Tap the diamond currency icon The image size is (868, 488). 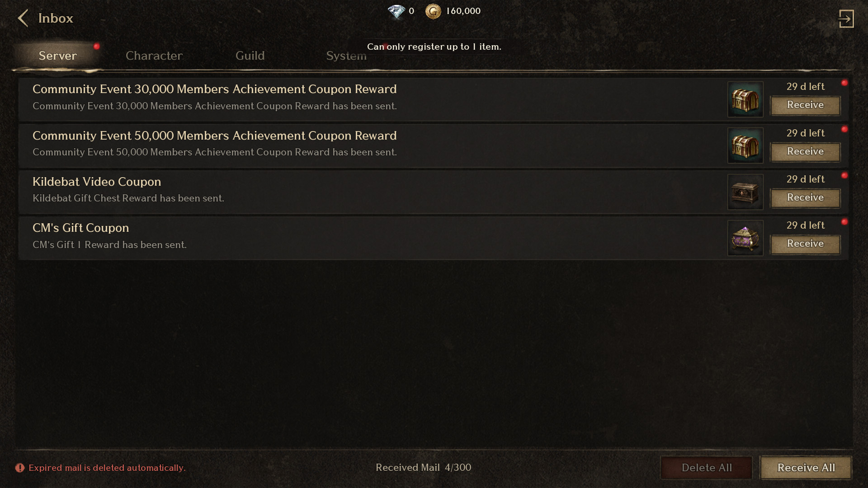tap(396, 11)
